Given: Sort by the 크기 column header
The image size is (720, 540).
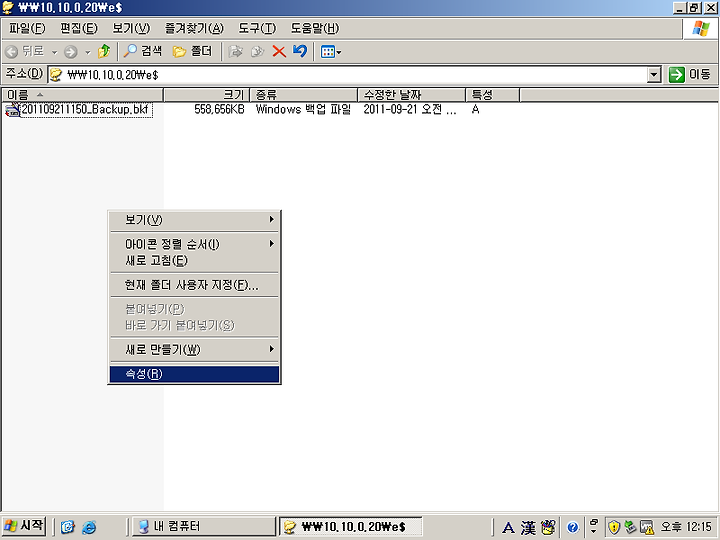Looking at the screenshot, I should (x=206, y=95).
